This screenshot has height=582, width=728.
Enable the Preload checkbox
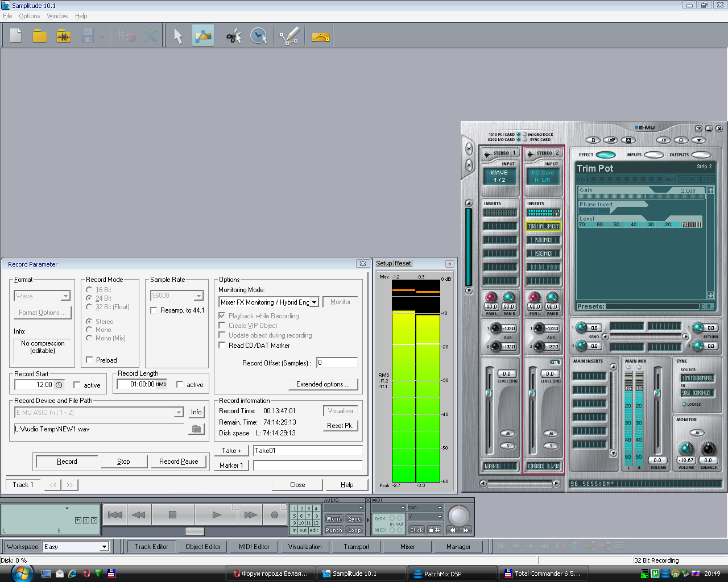[x=89, y=360]
